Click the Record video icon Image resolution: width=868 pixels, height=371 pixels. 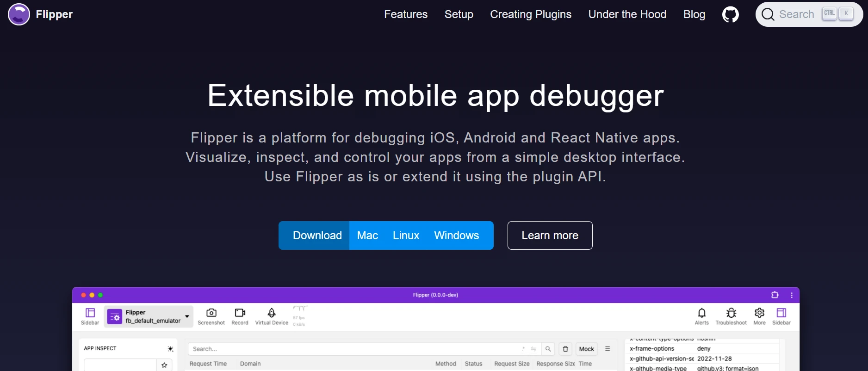click(240, 313)
